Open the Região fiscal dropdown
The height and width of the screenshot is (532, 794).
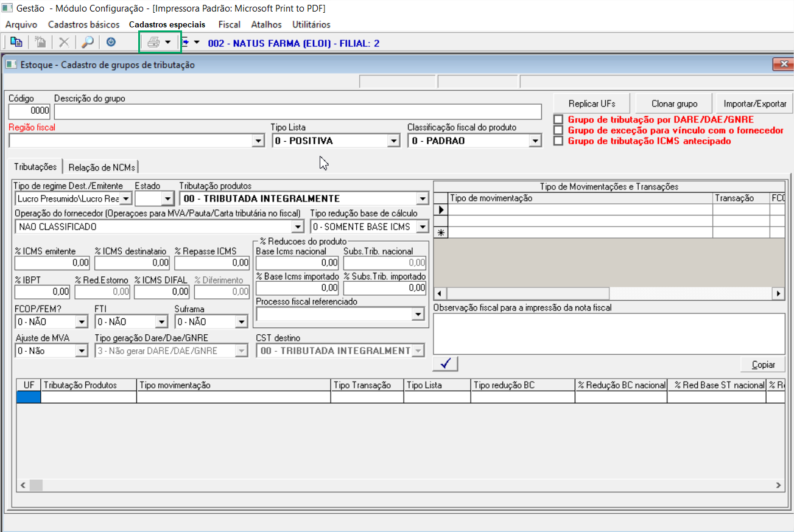tap(258, 141)
